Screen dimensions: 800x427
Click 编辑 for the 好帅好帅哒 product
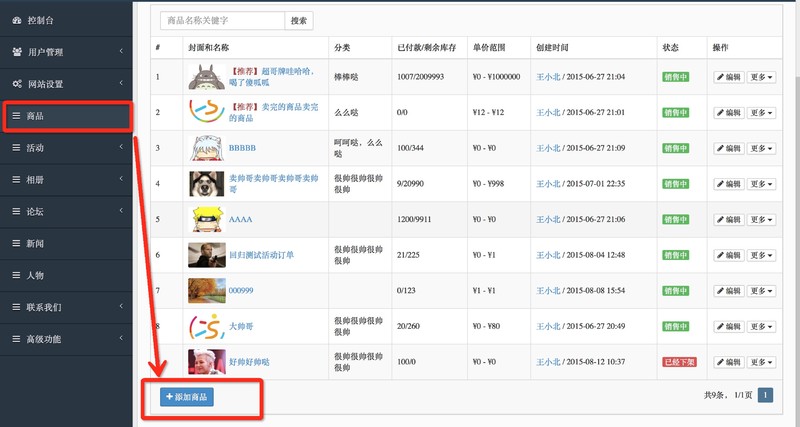(729, 362)
